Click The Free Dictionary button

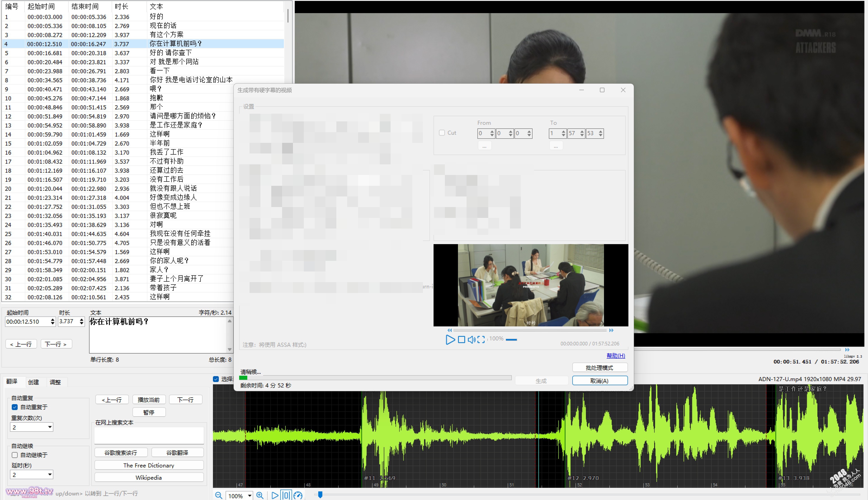(x=149, y=465)
